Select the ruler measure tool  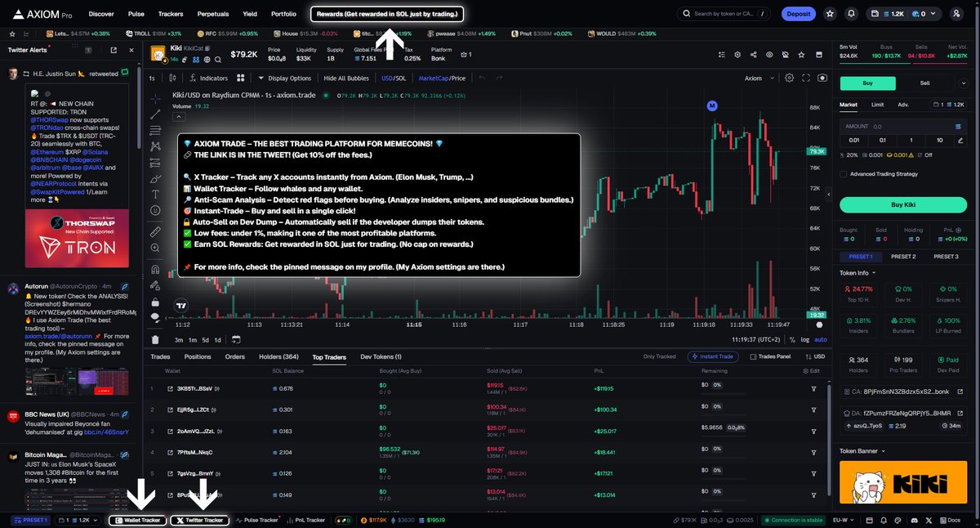pos(155,232)
